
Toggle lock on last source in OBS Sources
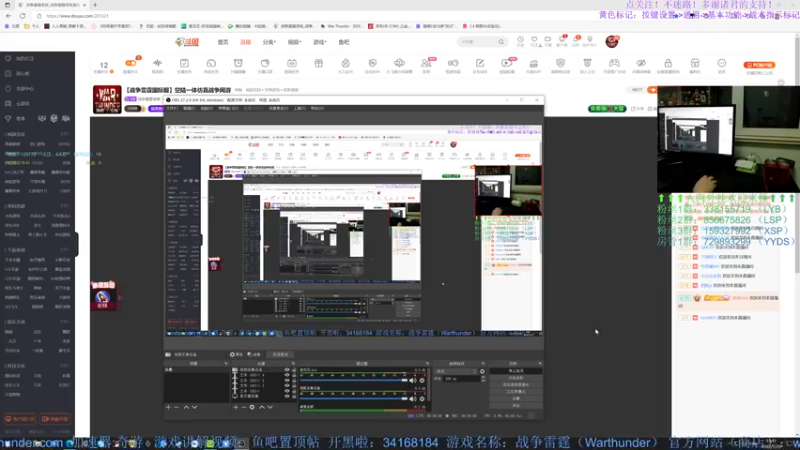coord(294,396)
